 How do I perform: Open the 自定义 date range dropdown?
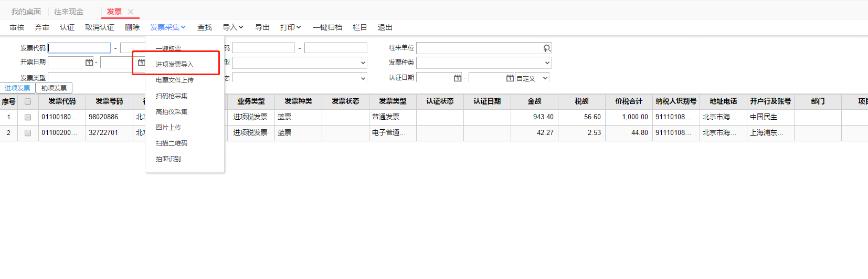point(532,78)
